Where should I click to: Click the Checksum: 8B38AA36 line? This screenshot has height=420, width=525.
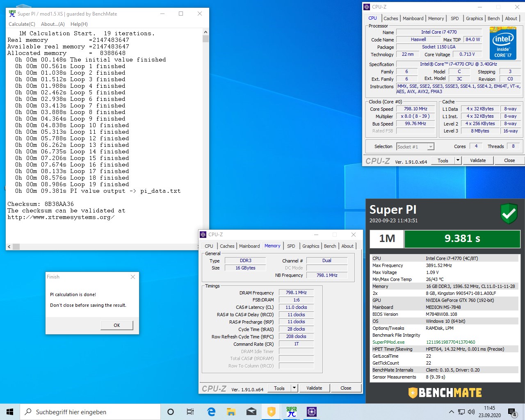41,204
